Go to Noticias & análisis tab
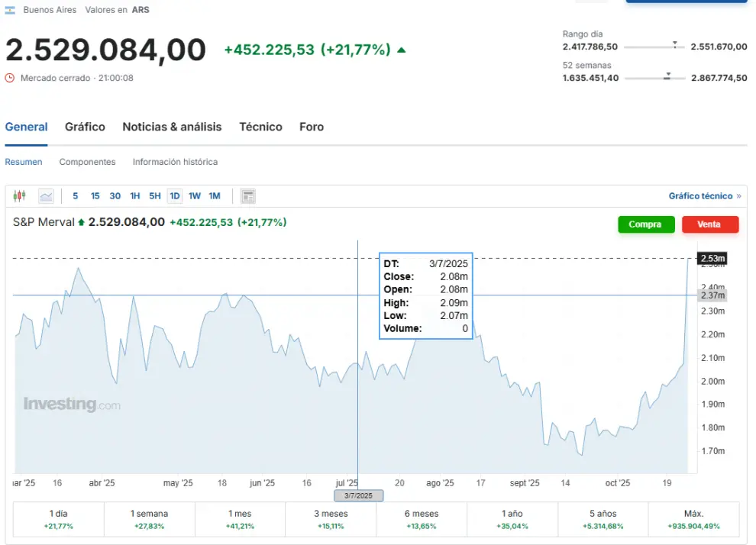Image resolution: width=756 pixels, height=545 pixels. tap(172, 127)
